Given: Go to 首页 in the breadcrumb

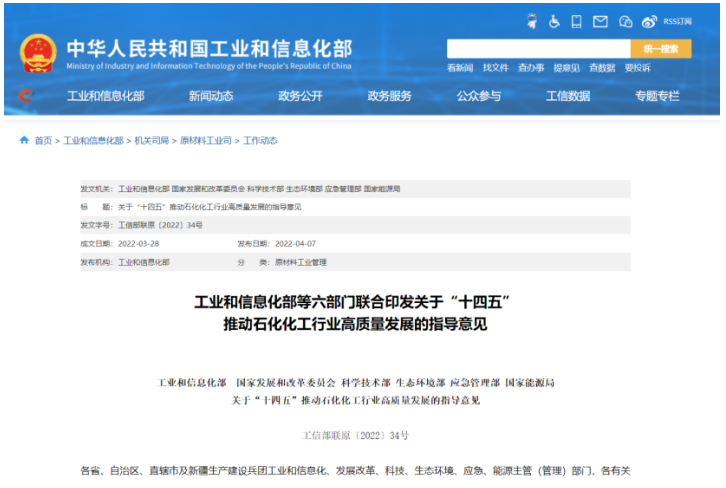Looking at the screenshot, I should click(44, 140).
